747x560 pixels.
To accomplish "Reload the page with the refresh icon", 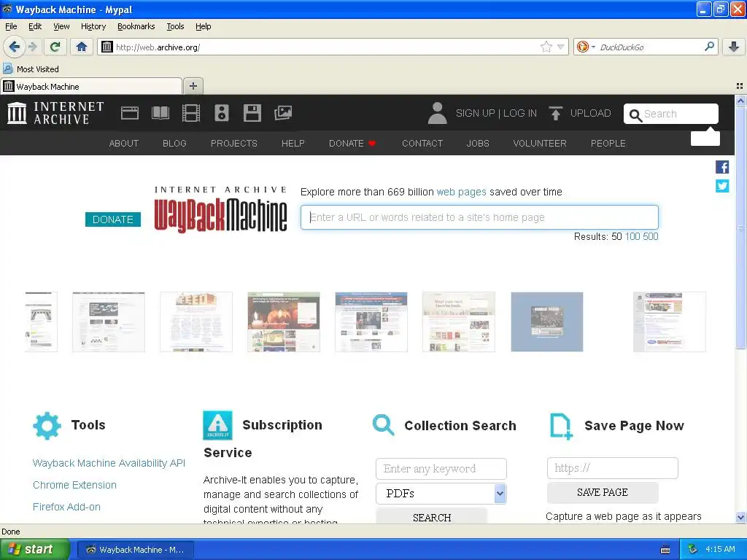I will click(55, 47).
